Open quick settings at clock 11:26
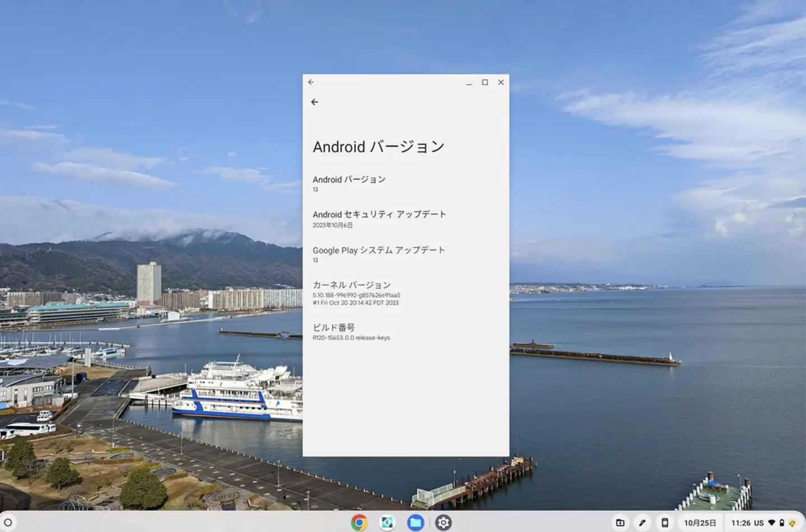The width and height of the screenshot is (806, 532). 741,523
